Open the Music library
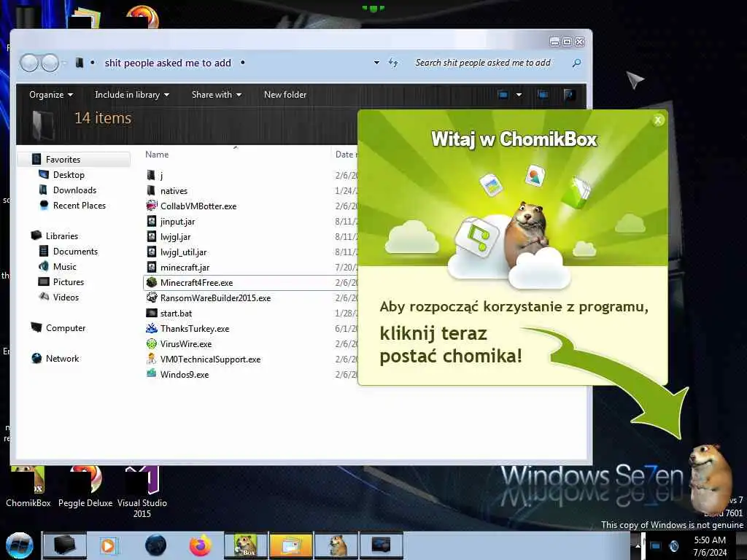The width and height of the screenshot is (747, 560). (64, 267)
